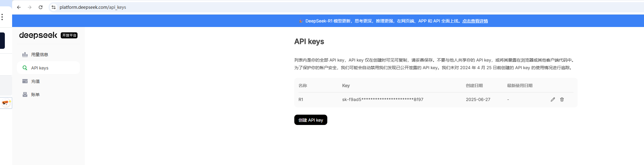Click the inbox icon beside 账单

25,95
